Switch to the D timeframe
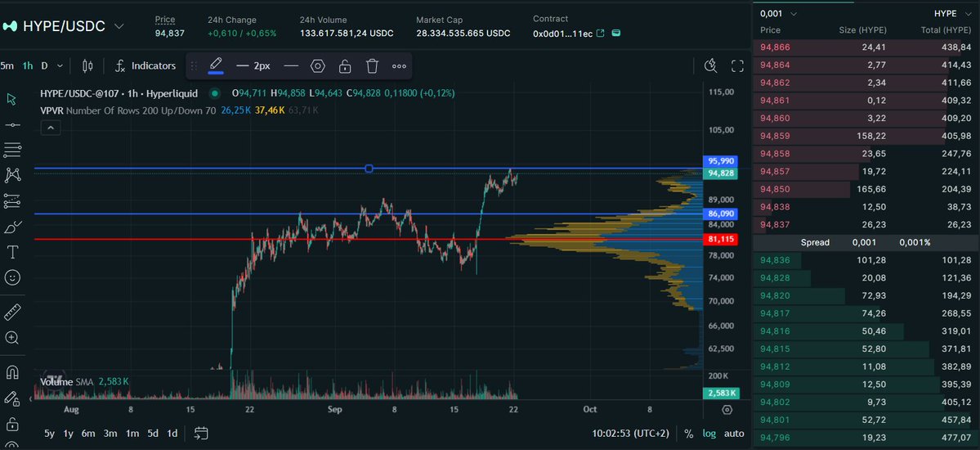This screenshot has width=980, height=450. coord(44,65)
